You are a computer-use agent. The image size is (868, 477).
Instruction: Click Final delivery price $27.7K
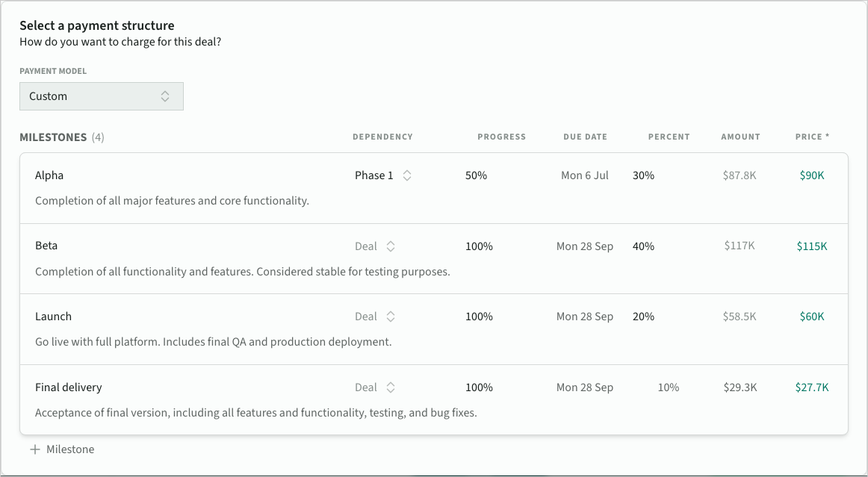pos(811,387)
